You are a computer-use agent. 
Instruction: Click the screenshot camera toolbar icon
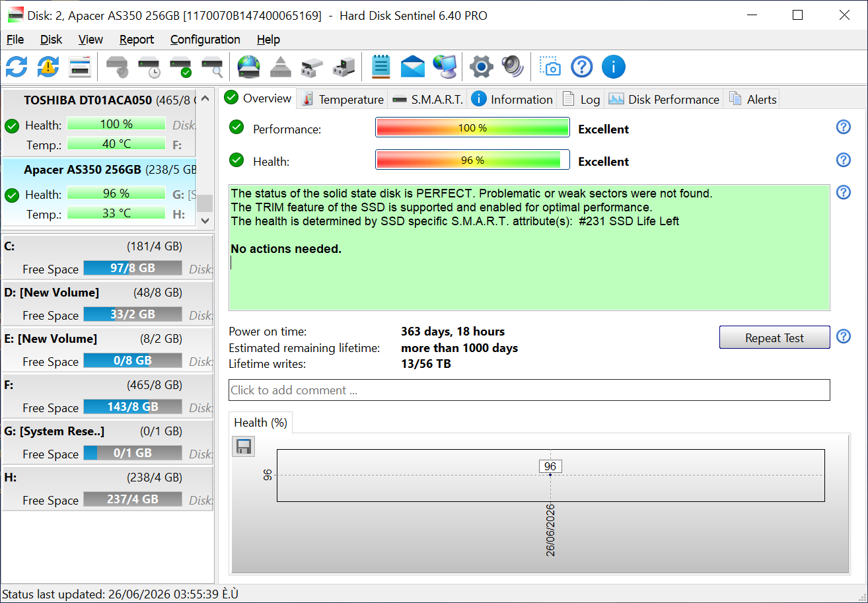550,67
